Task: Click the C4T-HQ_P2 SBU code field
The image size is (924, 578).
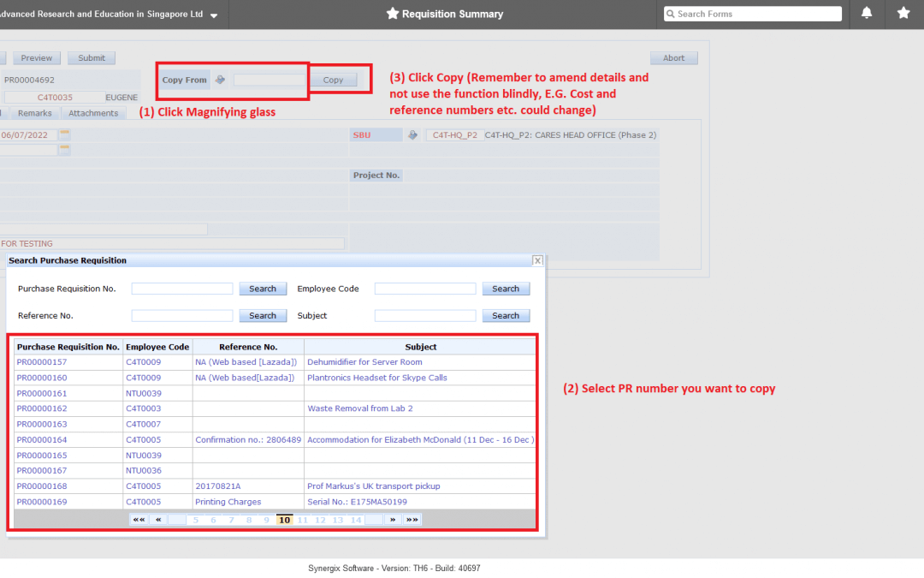Action: click(455, 135)
